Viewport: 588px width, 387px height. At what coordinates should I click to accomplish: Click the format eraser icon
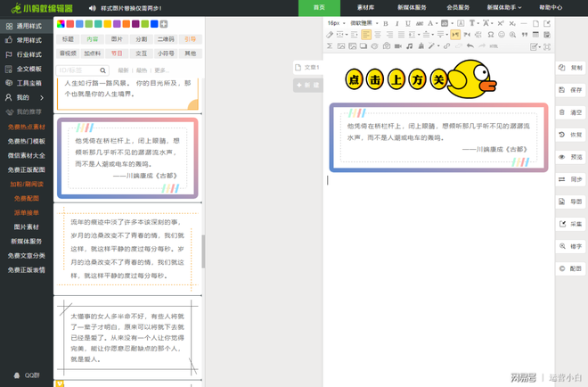coord(330,35)
